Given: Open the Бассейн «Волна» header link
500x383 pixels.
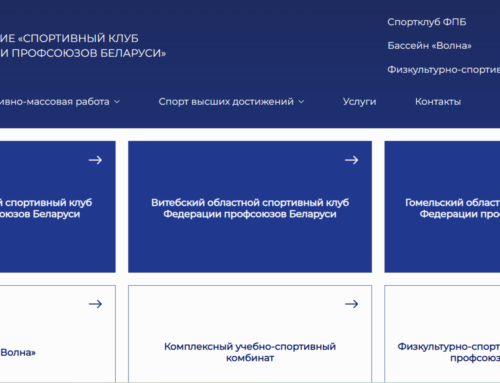Looking at the screenshot, I should pyautogui.click(x=429, y=46).
